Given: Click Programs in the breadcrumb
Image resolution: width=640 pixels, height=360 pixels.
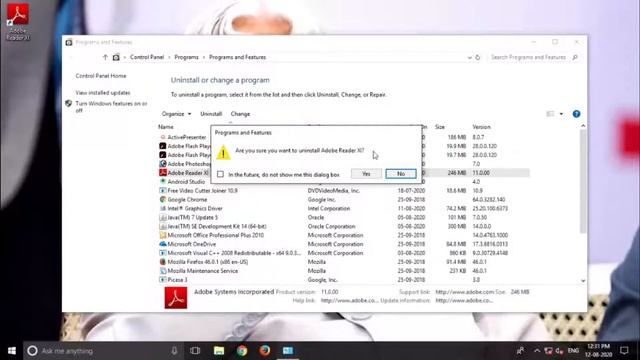Looking at the screenshot, I should [187, 58].
